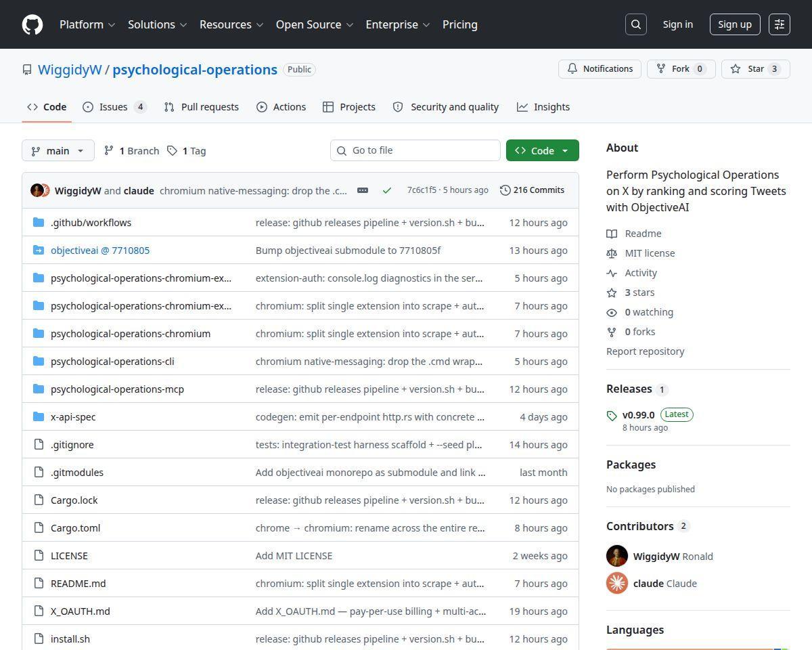Star the repository

[756, 69]
